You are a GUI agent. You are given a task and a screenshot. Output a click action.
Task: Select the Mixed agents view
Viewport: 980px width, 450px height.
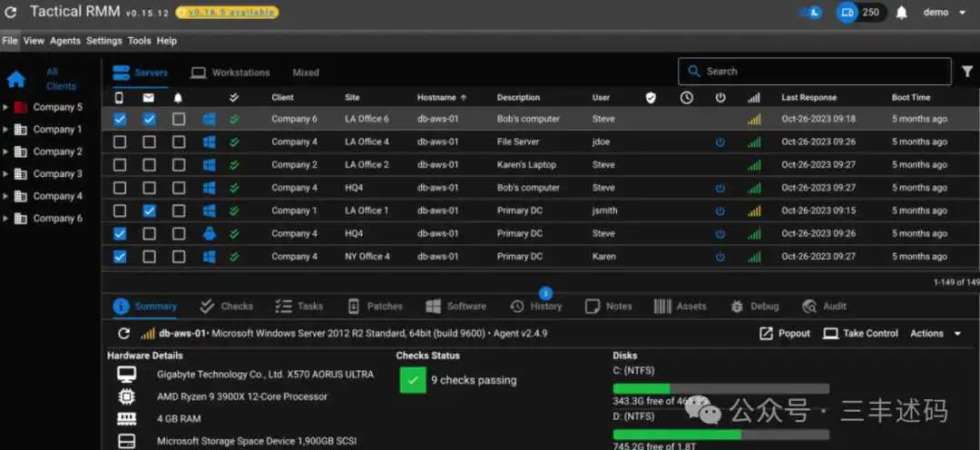306,73
